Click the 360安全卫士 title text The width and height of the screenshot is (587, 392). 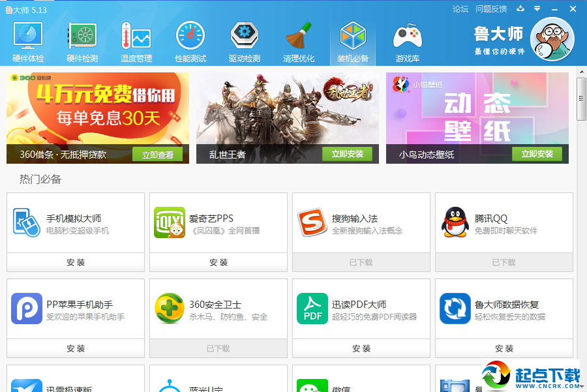[215, 305]
